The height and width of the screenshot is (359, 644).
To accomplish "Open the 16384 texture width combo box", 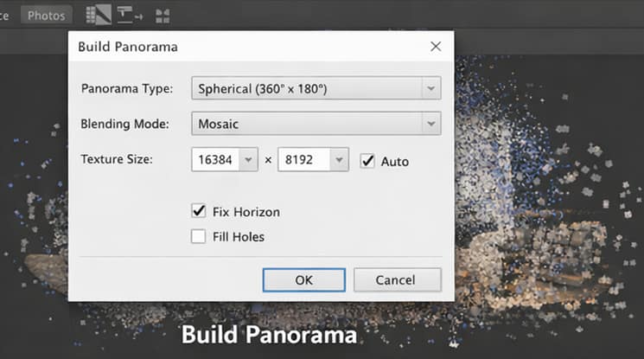I will 216,160.
